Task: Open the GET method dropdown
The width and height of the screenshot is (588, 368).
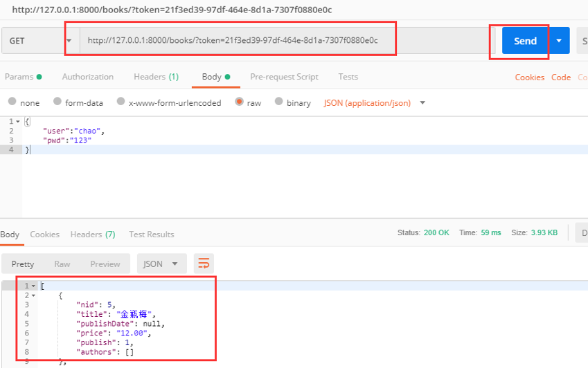Action: coord(40,40)
